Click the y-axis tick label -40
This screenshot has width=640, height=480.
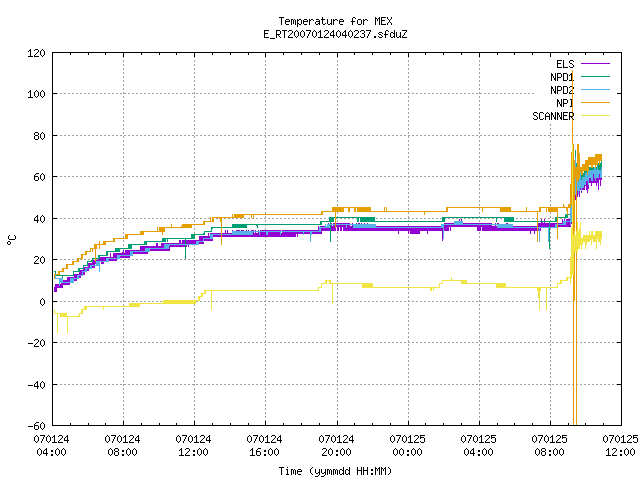(36, 384)
